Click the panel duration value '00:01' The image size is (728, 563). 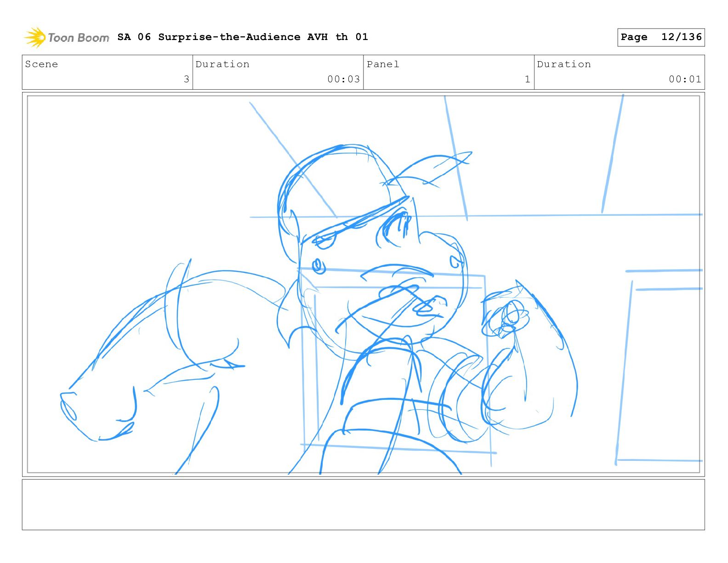[x=685, y=79]
